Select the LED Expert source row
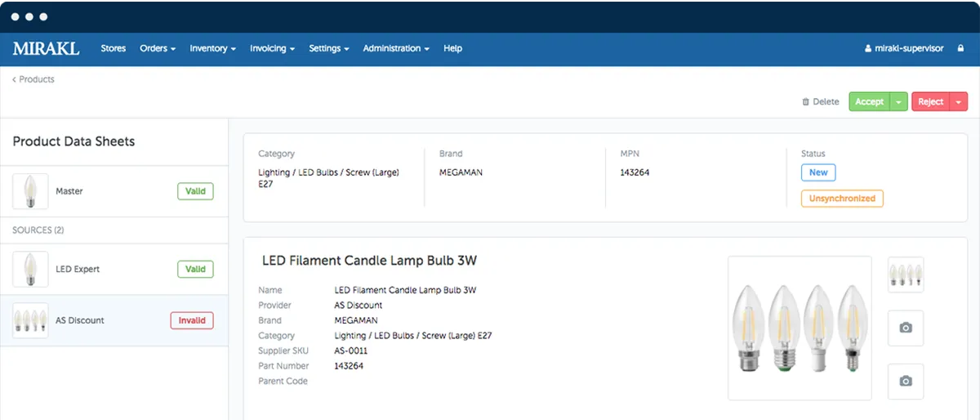Viewport: 980px width, 420px height. click(x=114, y=269)
